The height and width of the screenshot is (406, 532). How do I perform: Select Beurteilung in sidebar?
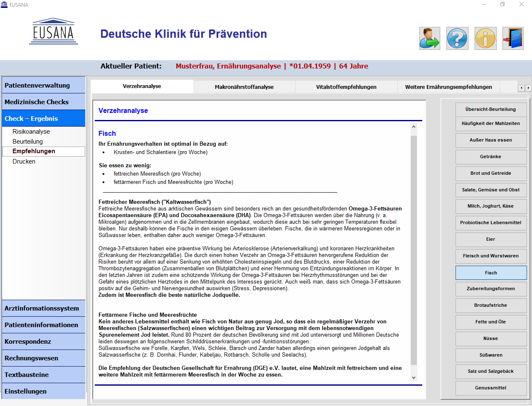tap(27, 142)
